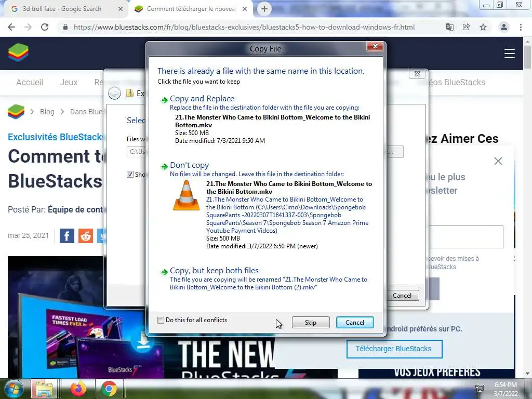Screen dimensions: 532x399
Task: Share article on Reddit
Action: 86,236
